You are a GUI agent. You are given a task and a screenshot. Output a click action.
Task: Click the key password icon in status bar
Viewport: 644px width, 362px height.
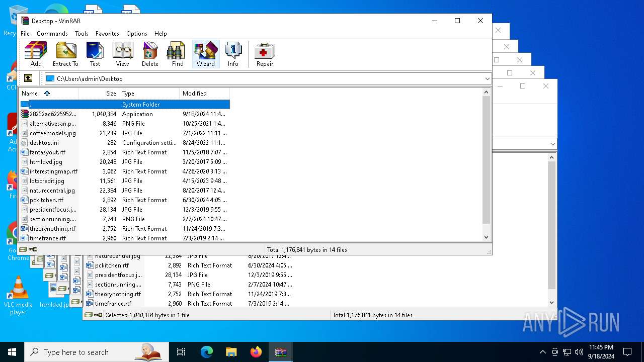[33, 249]
